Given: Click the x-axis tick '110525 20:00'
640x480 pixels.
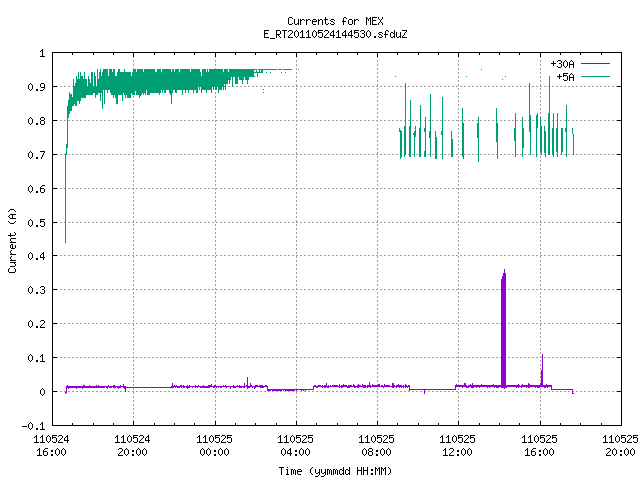Looking at the screenshot, I should [620, 445].
